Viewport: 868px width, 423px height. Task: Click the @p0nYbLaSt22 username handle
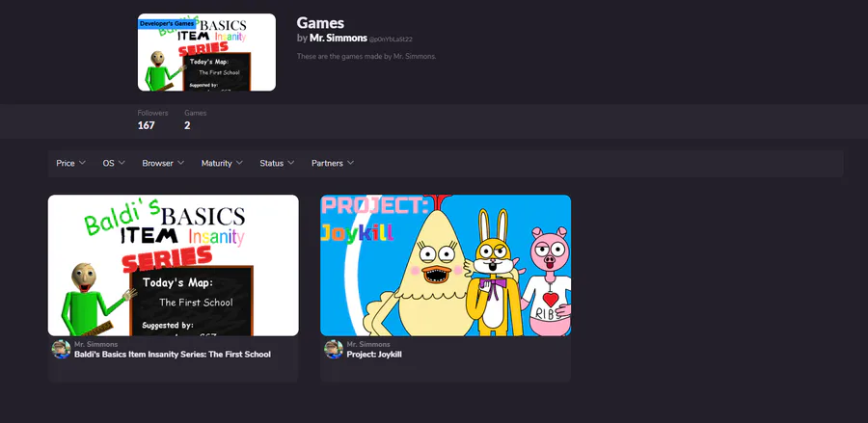391,40
